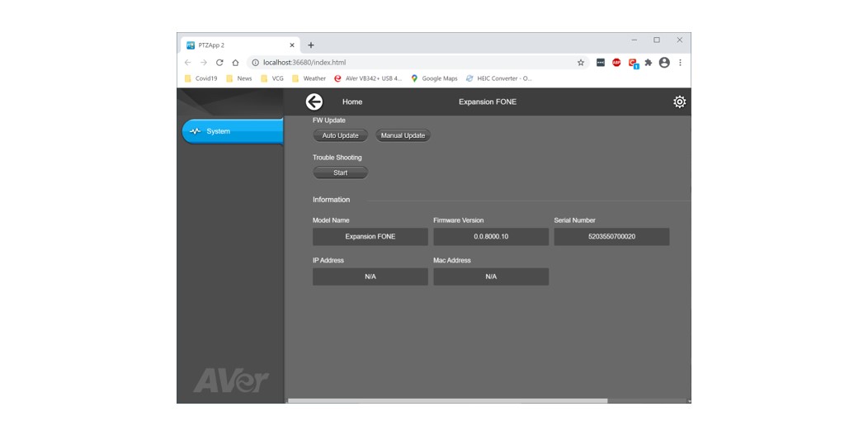This screenshot has height=435, width=868.
Task: Click the Firmware Version value 0.0.8000.10
Action: [x=491, y=237]
